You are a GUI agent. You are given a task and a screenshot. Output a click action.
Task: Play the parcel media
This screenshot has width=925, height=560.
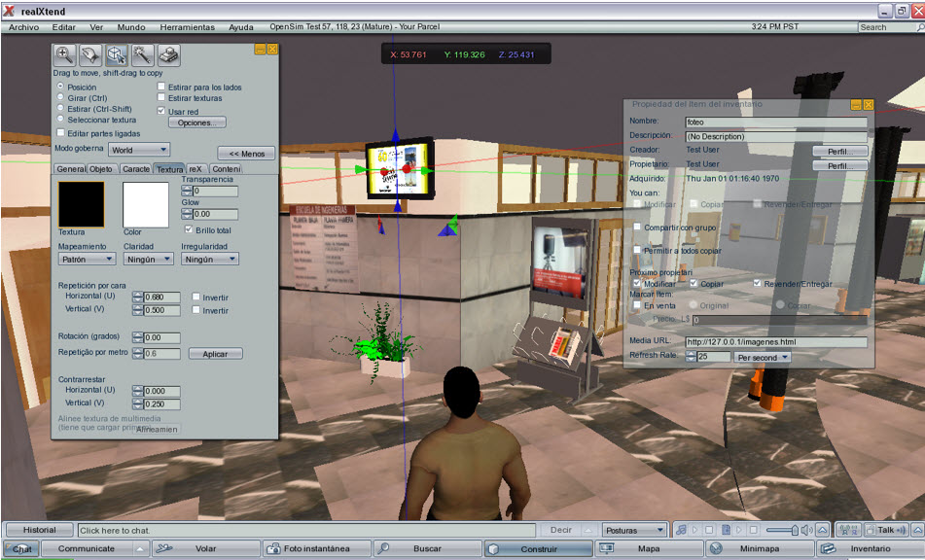click(x=738, y=530)
